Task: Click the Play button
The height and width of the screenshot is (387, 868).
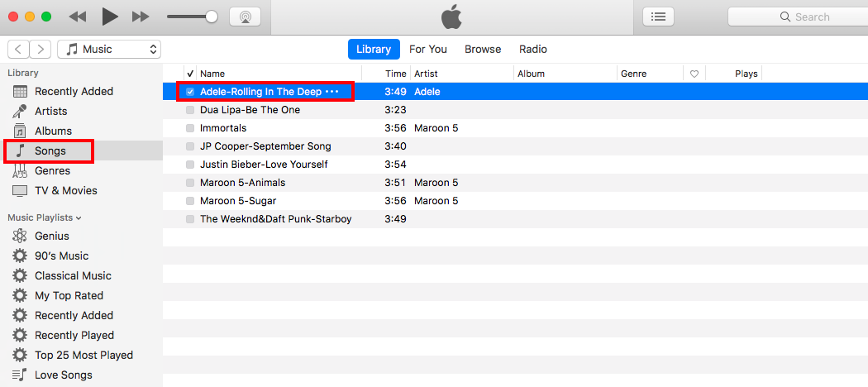Action: click(110, 17)
